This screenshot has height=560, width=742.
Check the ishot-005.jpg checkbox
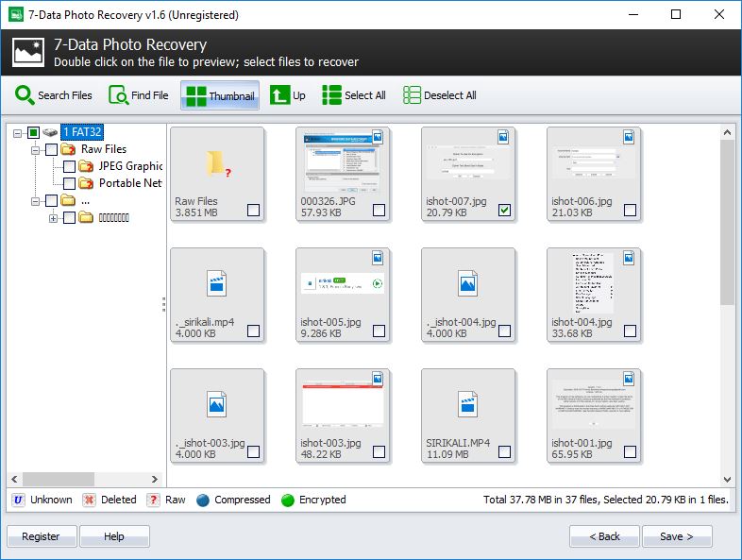pos(379,331)
